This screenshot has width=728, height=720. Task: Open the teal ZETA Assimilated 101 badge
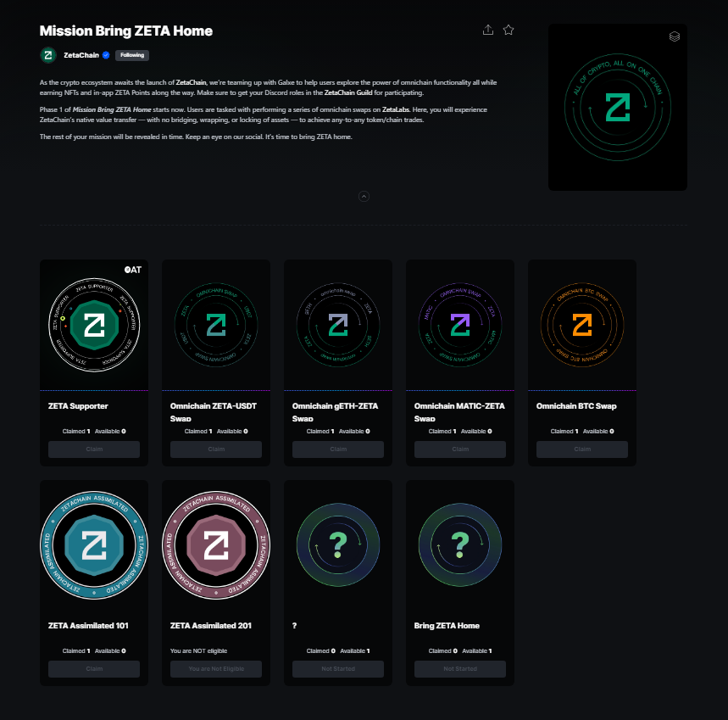click(94, 545)
